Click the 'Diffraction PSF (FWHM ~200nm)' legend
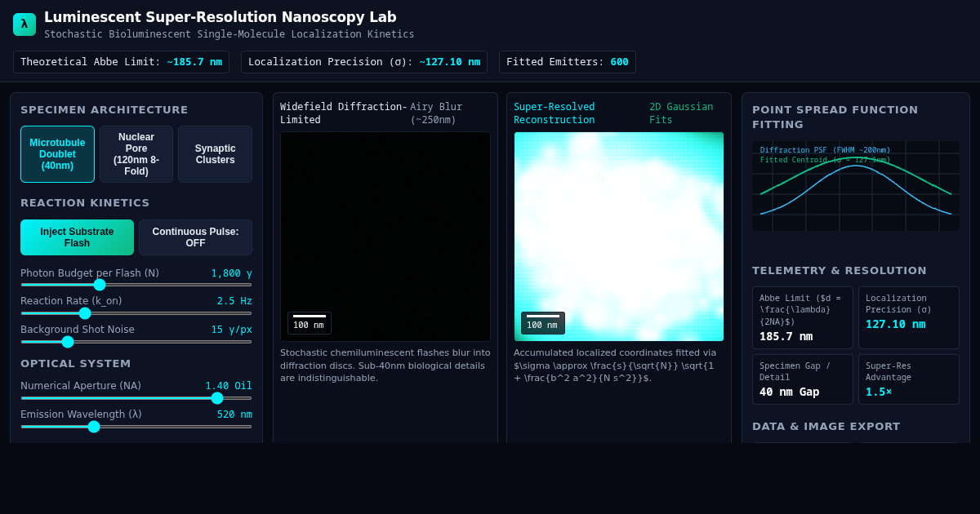The width and height of the screenshot is (980, 514). point(826,150)
